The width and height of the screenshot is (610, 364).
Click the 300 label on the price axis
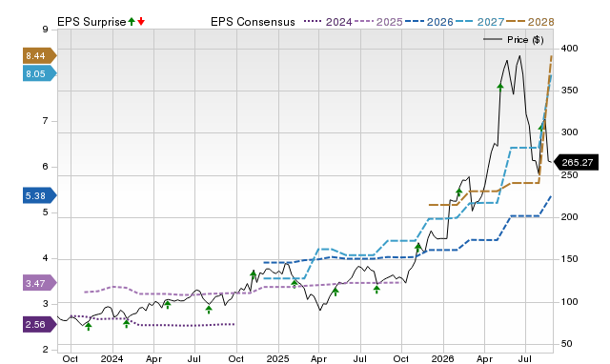569,132
